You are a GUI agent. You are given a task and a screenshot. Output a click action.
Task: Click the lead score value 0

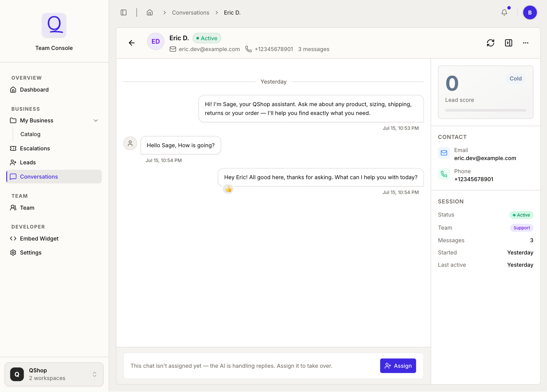452,84
